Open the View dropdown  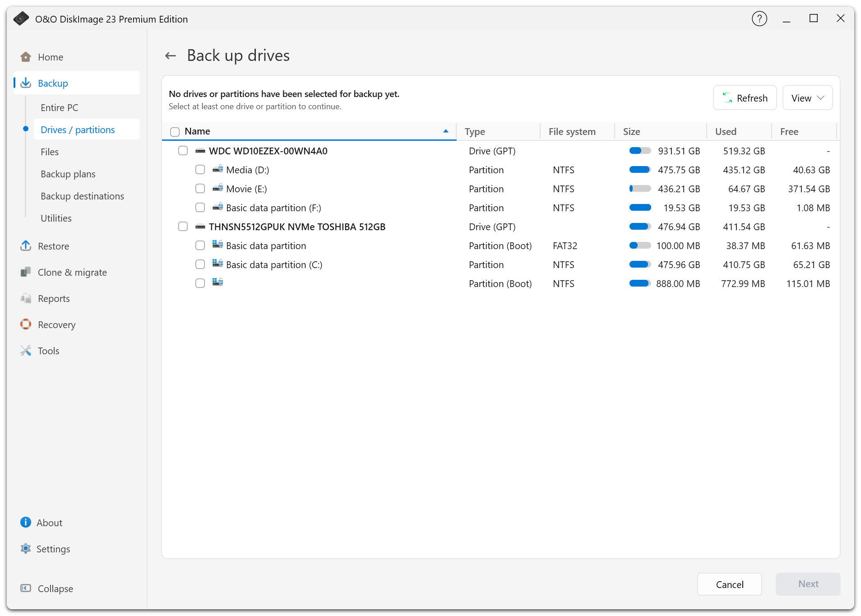tap(807, 98)
